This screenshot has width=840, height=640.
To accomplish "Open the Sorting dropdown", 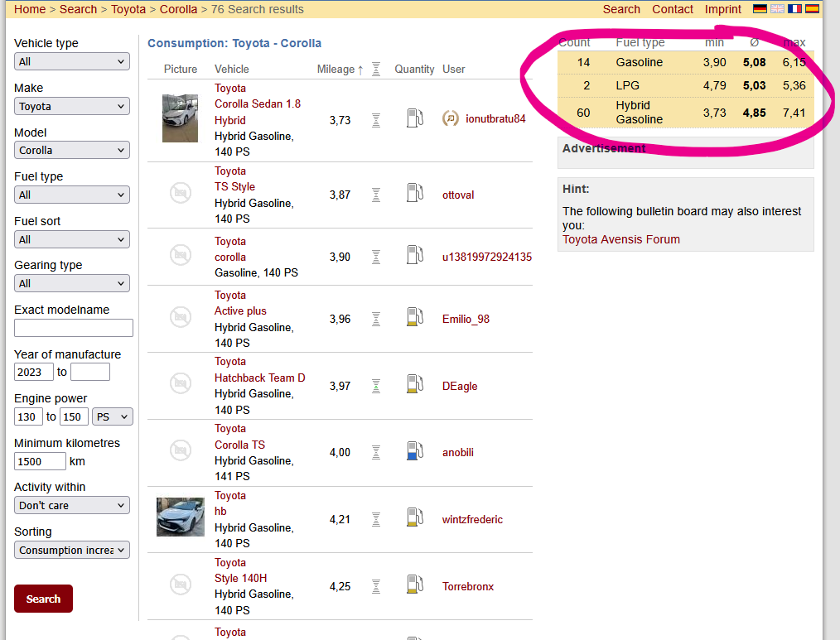I will tap(72, 550).
